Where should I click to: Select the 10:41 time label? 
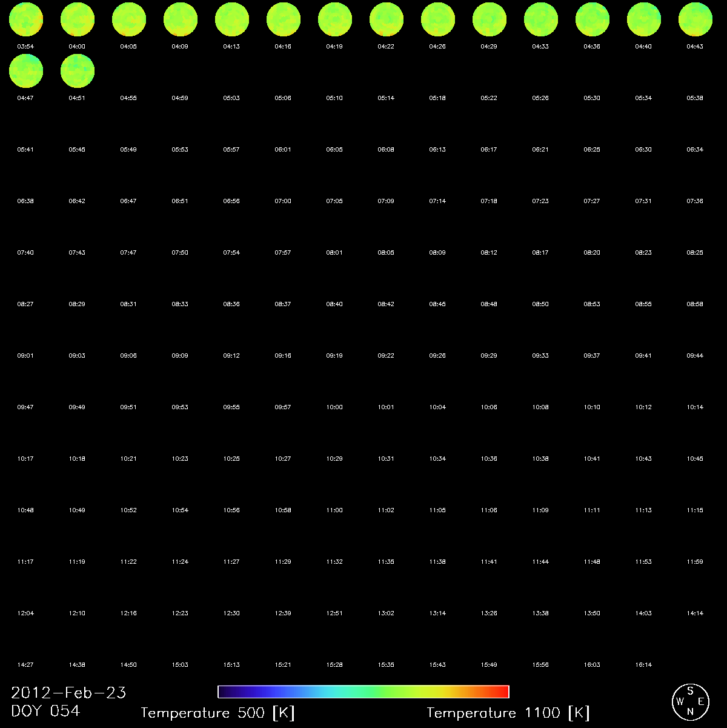(x=592, y=458)
